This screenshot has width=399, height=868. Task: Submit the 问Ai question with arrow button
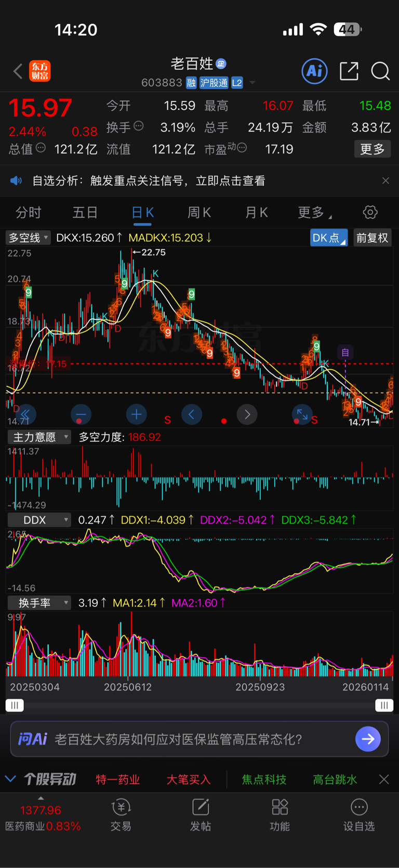click(368, 739)
